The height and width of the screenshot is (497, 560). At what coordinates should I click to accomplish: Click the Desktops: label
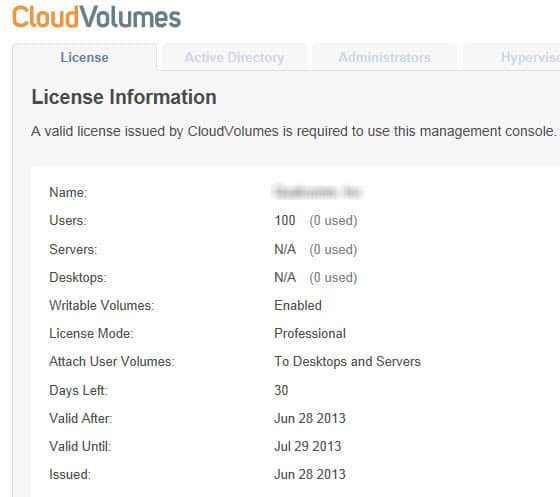point(78,277)
